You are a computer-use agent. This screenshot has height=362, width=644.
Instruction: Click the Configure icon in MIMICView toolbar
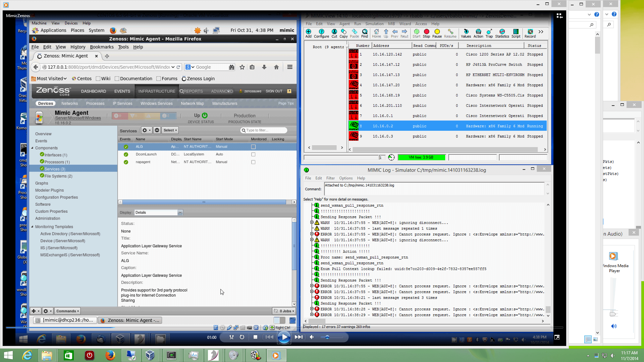(x=321, y=33)
